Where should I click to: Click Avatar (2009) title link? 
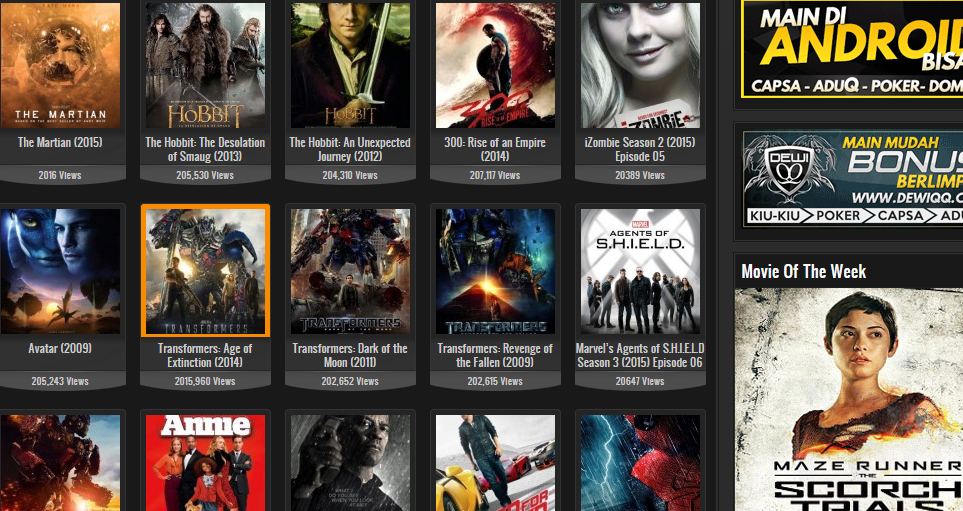60,349
